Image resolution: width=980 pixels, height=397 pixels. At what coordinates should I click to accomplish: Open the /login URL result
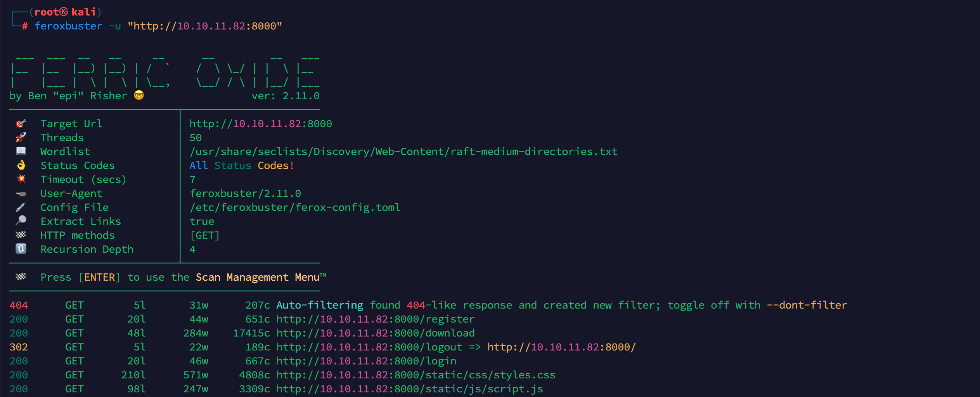pyautogui.click(x=366, y=361)
